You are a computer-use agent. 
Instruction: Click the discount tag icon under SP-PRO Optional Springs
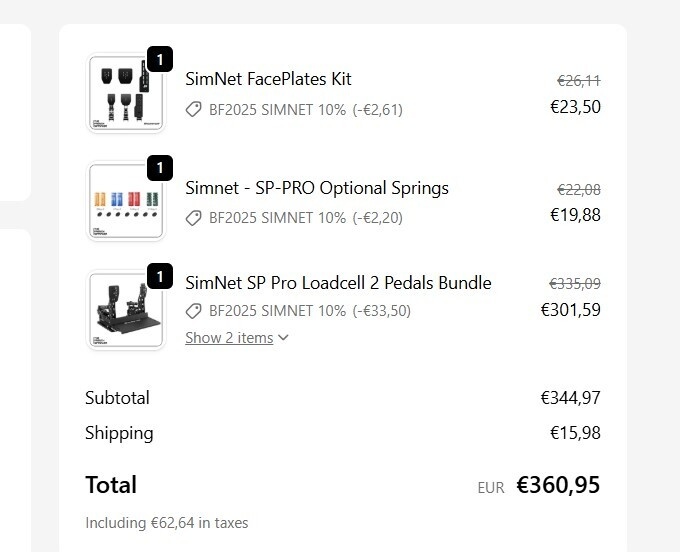click(x=194, y=217)
